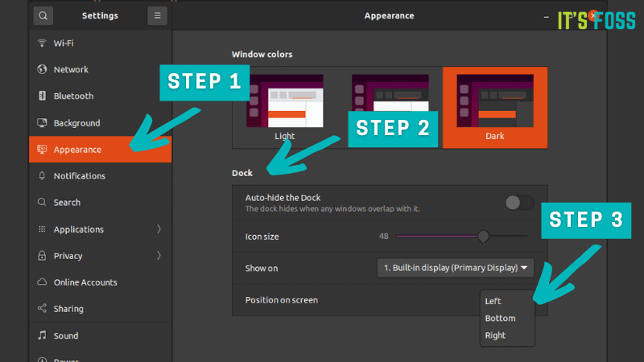The image size is (644, 362).
Task: Expand the Applications submenu chevron
Action: [x=159, y=229]
